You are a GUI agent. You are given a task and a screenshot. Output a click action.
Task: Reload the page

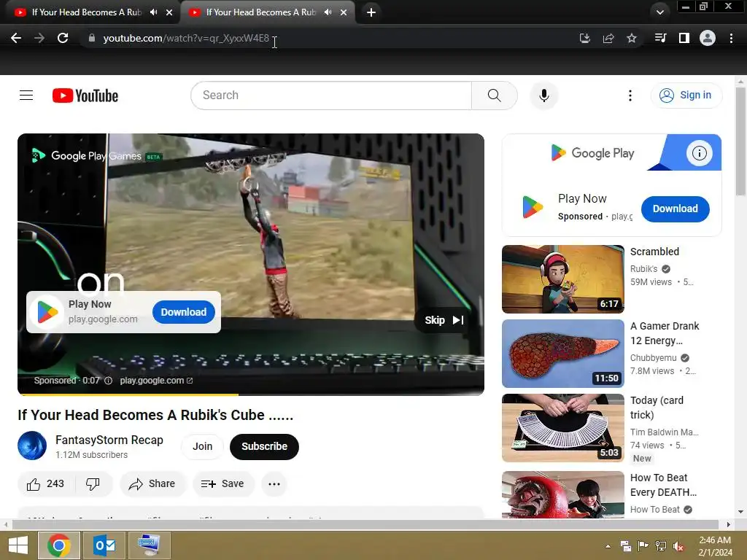[63, 38]
